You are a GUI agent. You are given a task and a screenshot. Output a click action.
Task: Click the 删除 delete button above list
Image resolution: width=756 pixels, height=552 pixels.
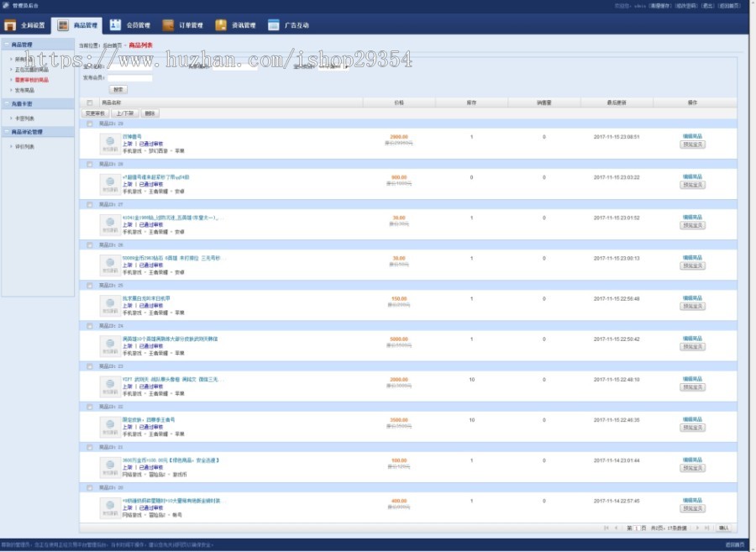[x=150, y=113]
